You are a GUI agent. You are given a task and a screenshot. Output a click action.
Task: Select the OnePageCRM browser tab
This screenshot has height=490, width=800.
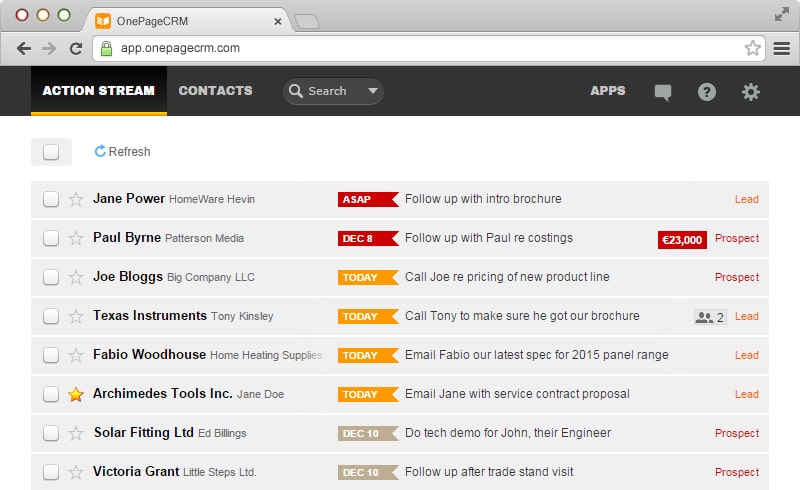187,21
